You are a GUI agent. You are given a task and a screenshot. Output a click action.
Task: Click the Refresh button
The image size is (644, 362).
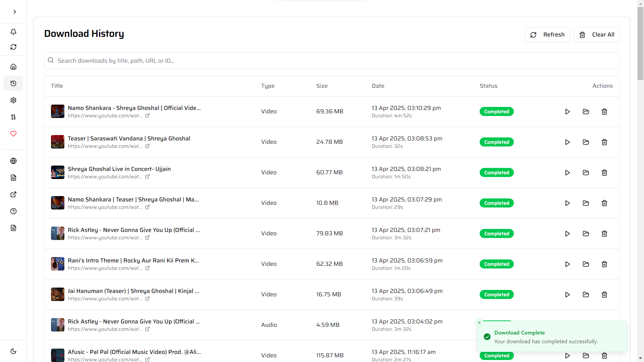547,35
